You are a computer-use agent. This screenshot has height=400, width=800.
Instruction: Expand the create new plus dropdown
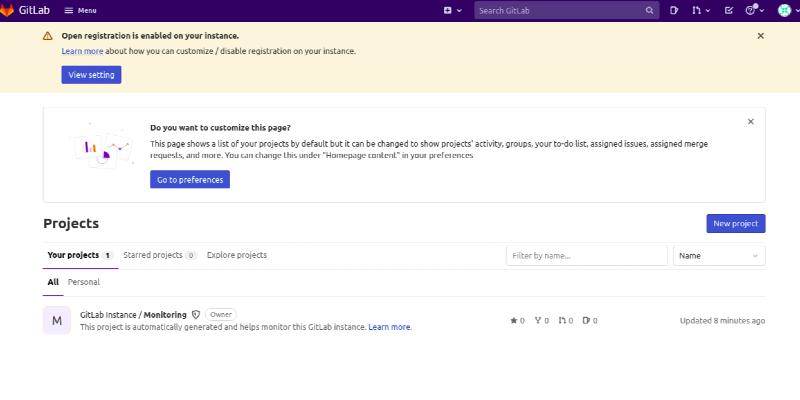point(452,10)
